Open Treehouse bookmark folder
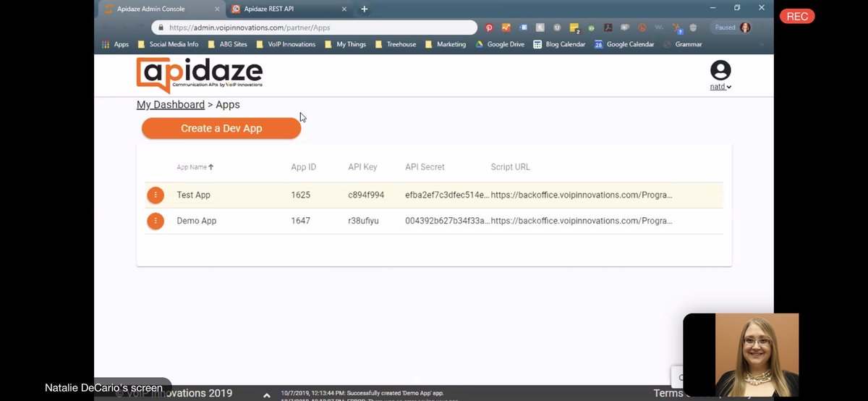 pos(396,44)
